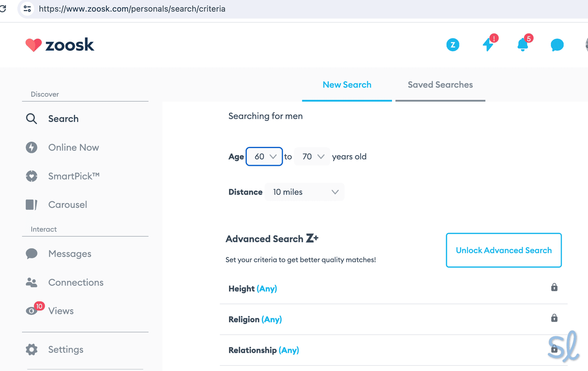The image size is (588, 371).
Task: Click the Search magnifying glass icon
Action: tap(31, 119)
